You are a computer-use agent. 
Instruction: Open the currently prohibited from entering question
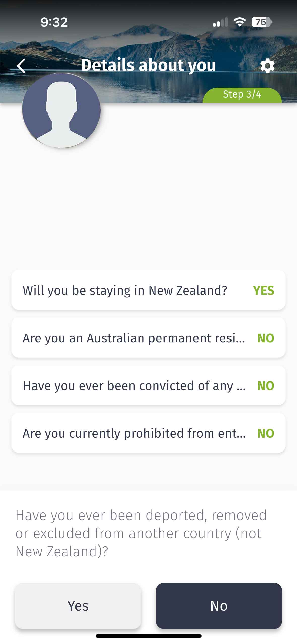(148, 433)
